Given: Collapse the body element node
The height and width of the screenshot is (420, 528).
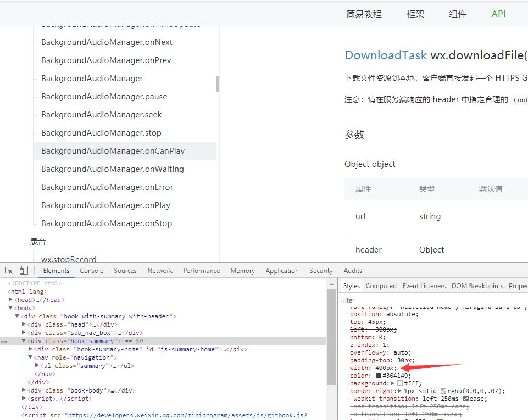Looking at the screenshot, I should point(10,307).
